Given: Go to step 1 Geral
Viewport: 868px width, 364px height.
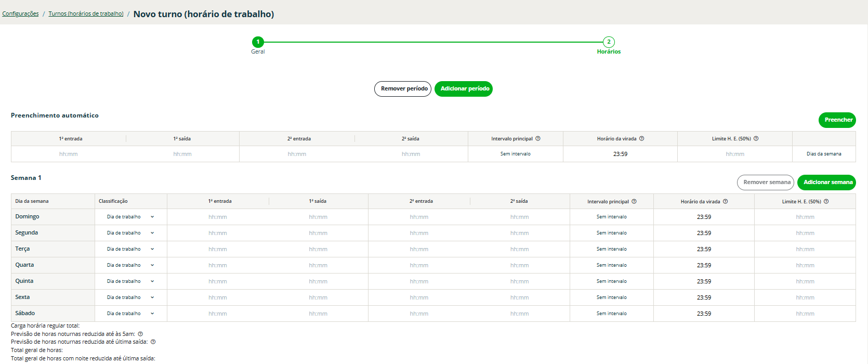Looking at the screenshot, I should 258,42.
